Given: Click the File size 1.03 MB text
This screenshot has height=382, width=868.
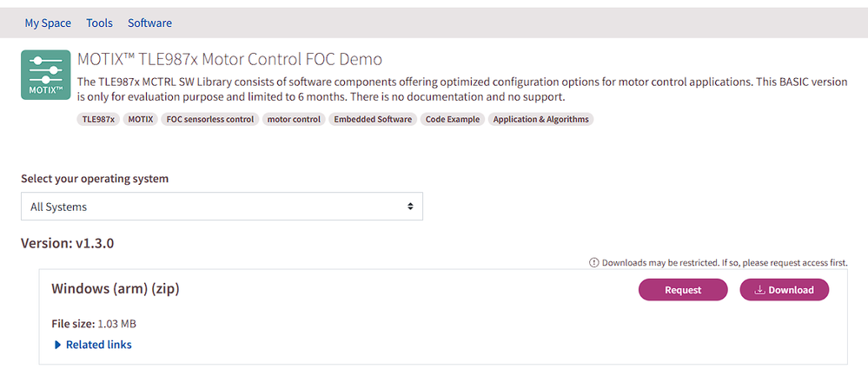Looking at the screenshot, I should coord(94,324).
